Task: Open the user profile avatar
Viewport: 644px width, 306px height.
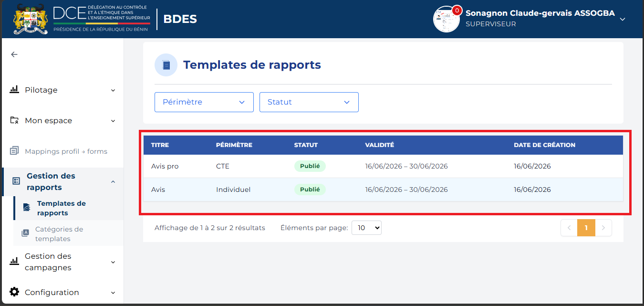Action: pyautogui.click(x=446, y=19)
